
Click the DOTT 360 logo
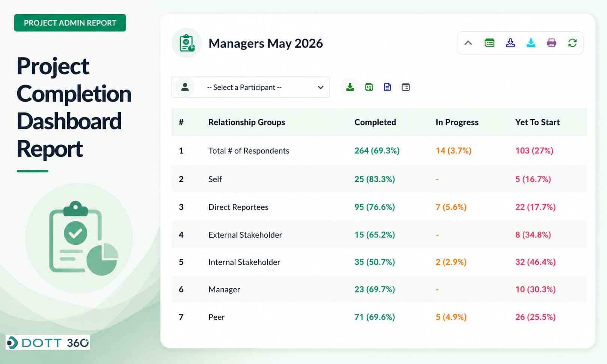(x=48, y=342)
